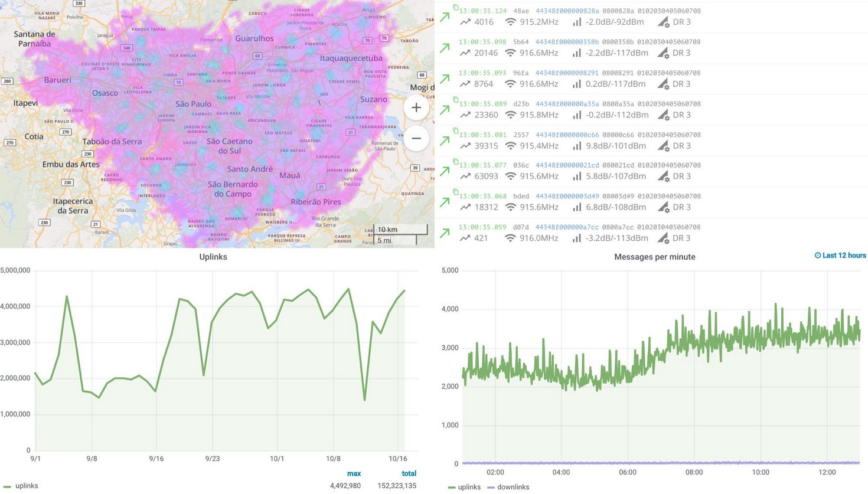Image resolution: width=868 pixels, height=494 pixels.
Task: Click signal bars icon beside 9.8dB/-101dBm
Action: click(x=577, y=146)
